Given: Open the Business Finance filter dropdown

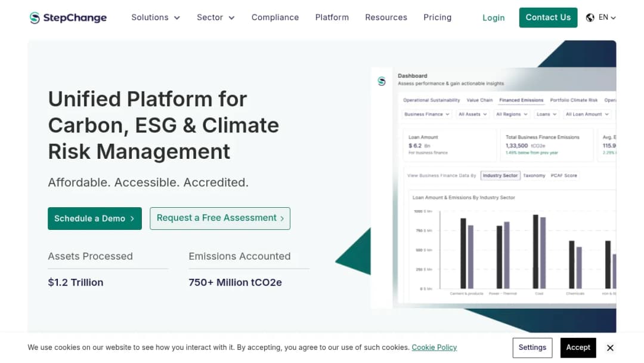Looking at the screenshot, I should point(427,114).
